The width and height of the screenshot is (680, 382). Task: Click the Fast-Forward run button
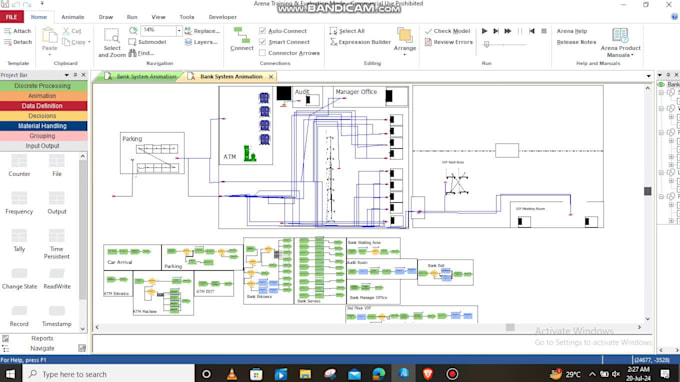click(507, 31)
